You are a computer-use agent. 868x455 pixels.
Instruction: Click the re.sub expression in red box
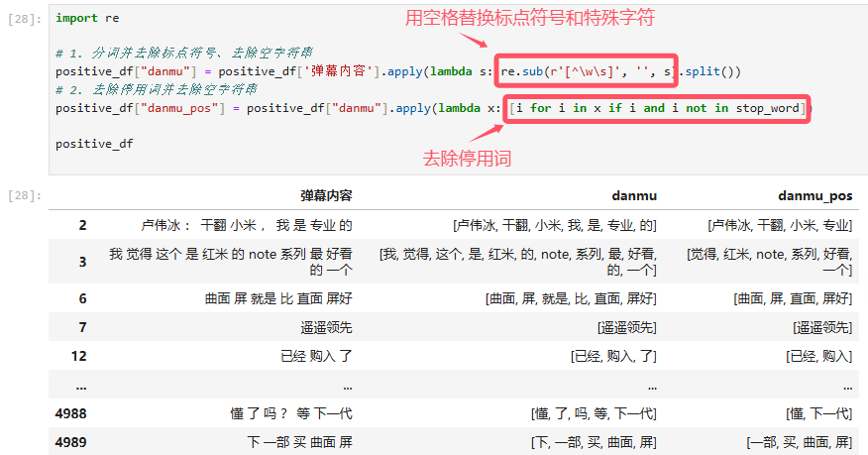click(586, 71)
